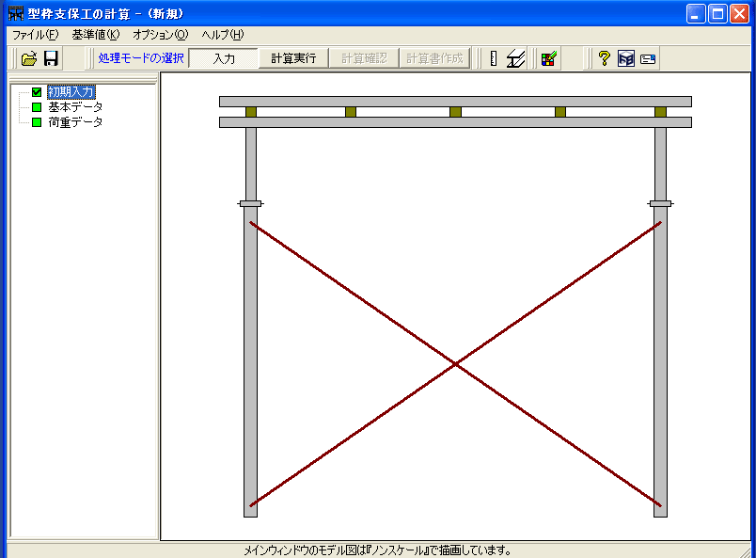Select 荷重データ in the tree
The height and width of the screenshot is (558, 756).
[x=75, y=122]
